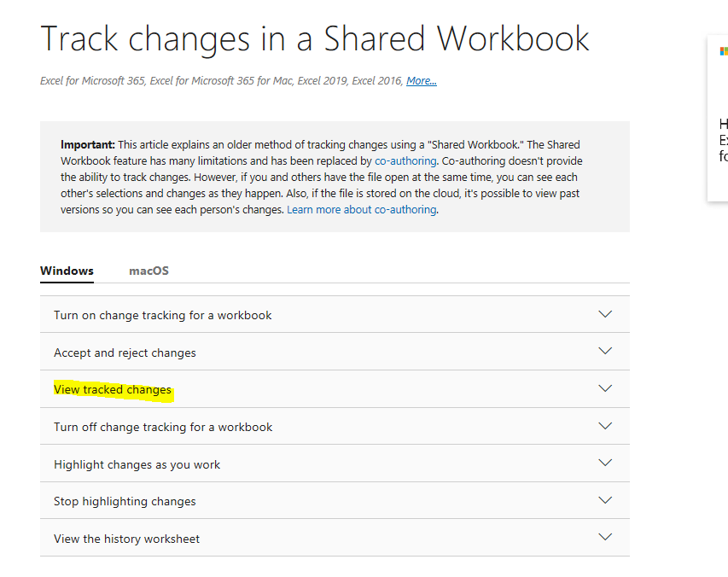
Task: Click the 'More...' link under the title
Action: tap(421, 81)
